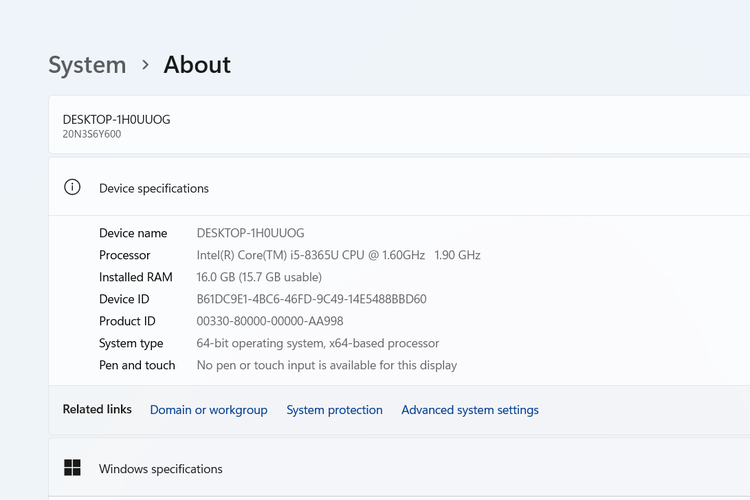Screen dimensions: 750x500
Task: Click the Pen and touch value text
Action: (x=326, y=365)
